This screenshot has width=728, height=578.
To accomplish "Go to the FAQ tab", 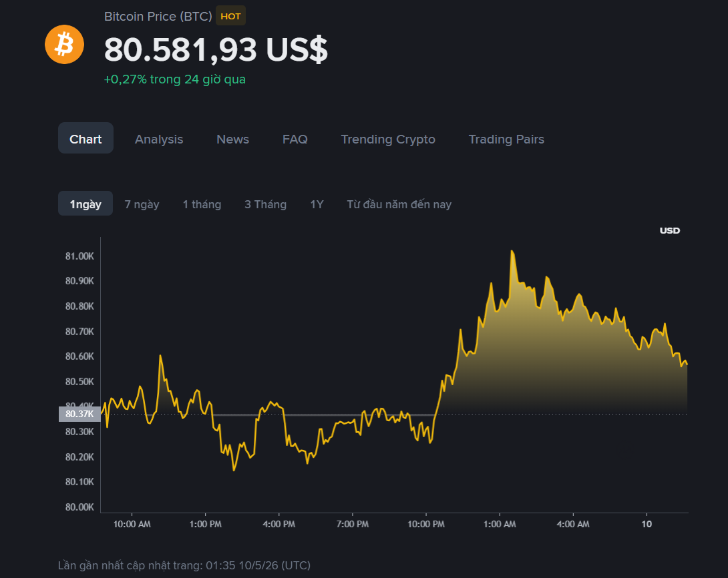I will (x=295, y=139).
